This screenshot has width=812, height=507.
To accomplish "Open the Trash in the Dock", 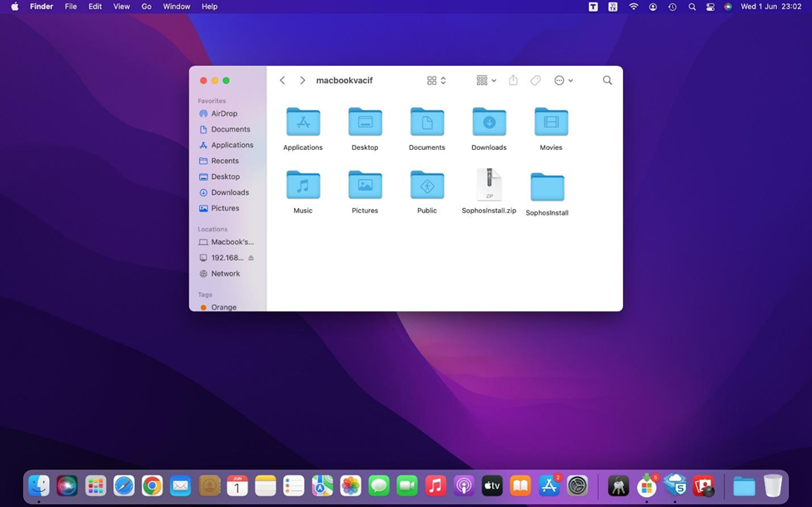I will coord(773,485).
